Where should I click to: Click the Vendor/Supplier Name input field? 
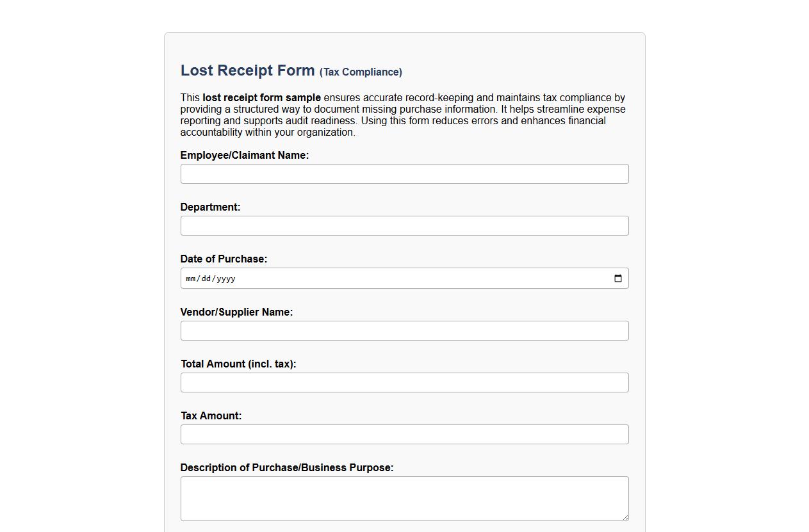[404, 330]
